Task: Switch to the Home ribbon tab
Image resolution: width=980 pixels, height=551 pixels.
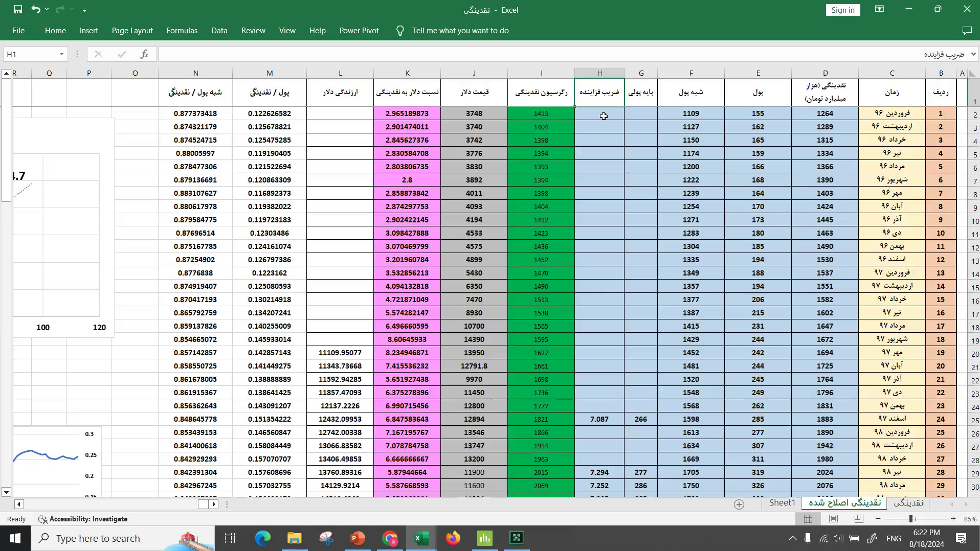Action: tap(55, 31)
